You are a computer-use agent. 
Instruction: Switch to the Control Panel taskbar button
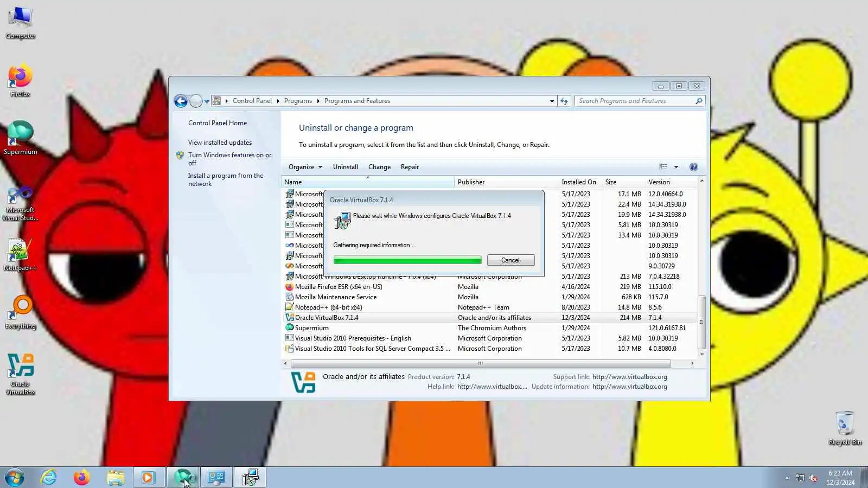pyautogui.click(x=216, y=478)
